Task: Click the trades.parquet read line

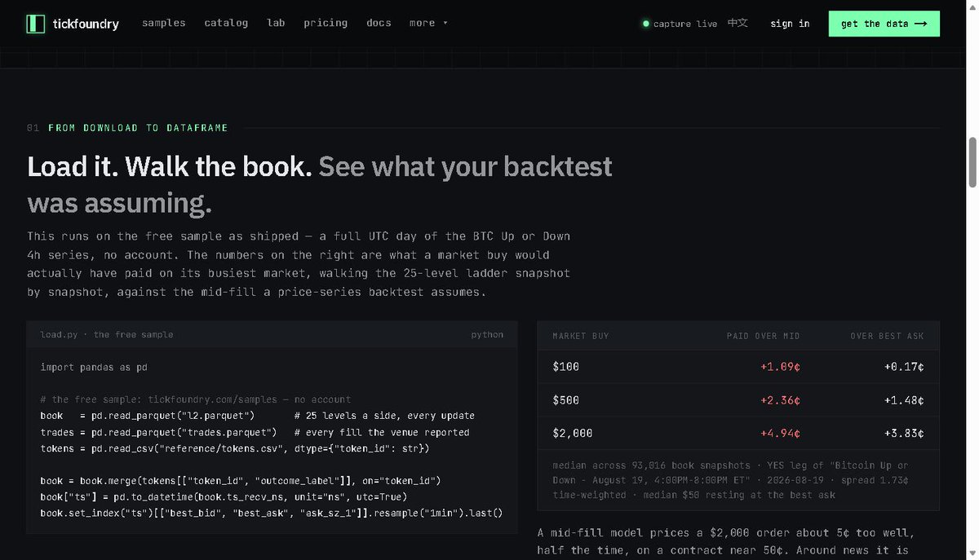Action: pyautogui.click(x=255, y=432)
